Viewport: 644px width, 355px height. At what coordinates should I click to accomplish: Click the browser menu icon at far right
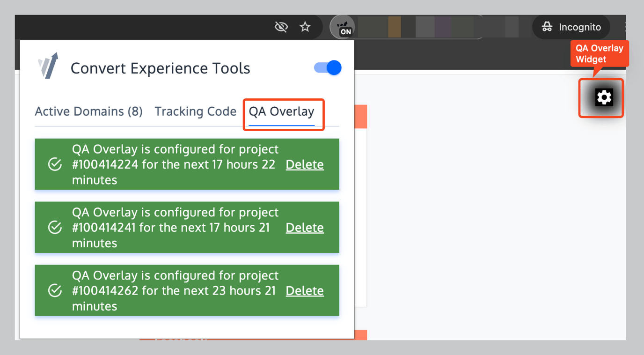[x=625, y=27]
